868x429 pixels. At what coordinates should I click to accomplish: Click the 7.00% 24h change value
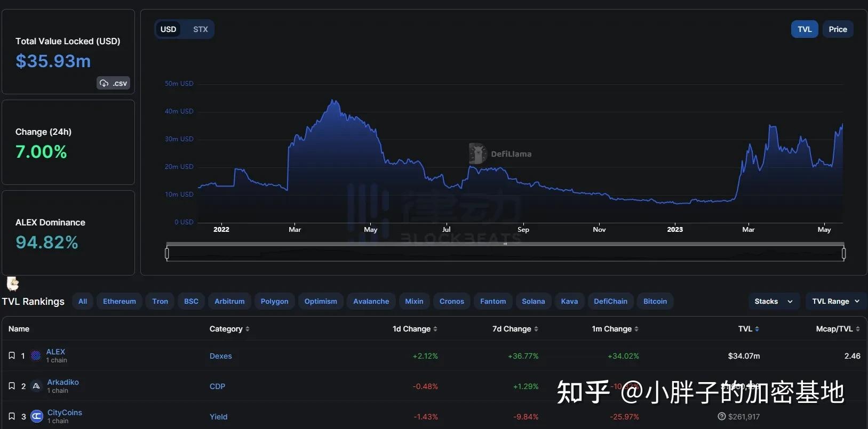coord(42,152)
